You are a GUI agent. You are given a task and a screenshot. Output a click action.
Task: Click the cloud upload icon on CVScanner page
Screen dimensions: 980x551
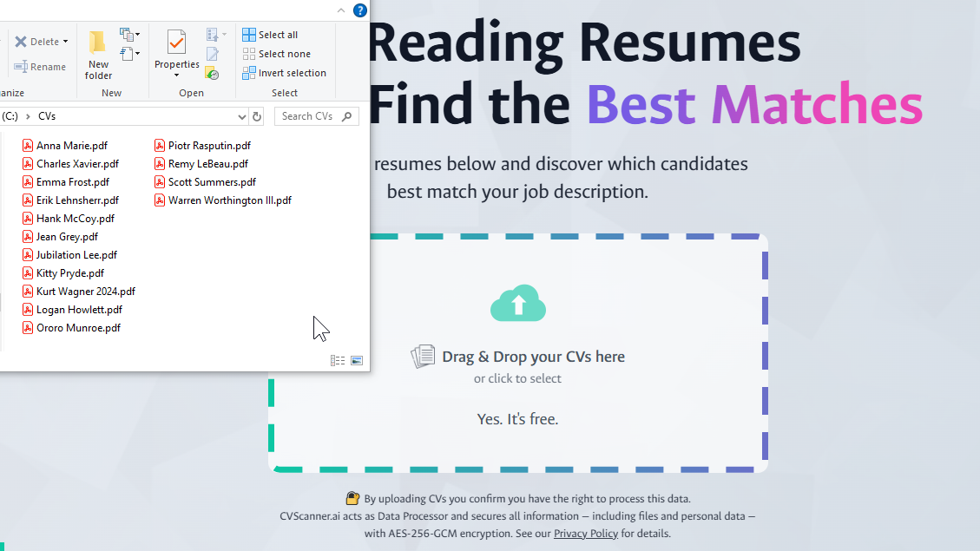pyautogui.click(x=518, y=304)
